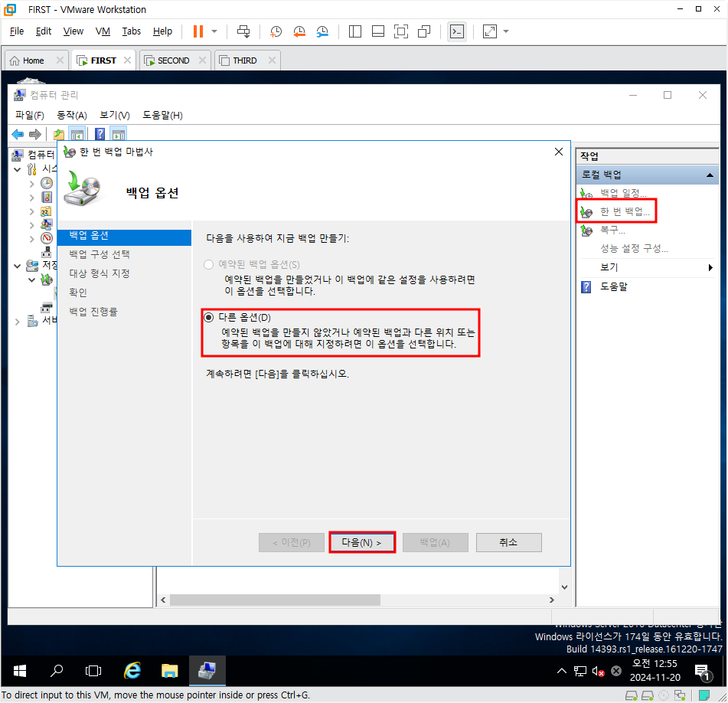The image size is (728, 703).
Task: Open Task View on the taskbar
Action: pyautogui.click(x=93, y=671)
